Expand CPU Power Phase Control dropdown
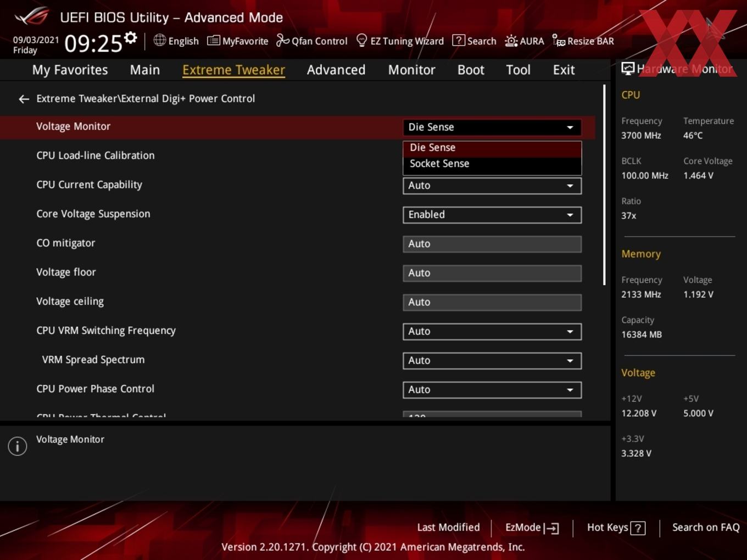 pyautogui.click(x=492, y=390)
